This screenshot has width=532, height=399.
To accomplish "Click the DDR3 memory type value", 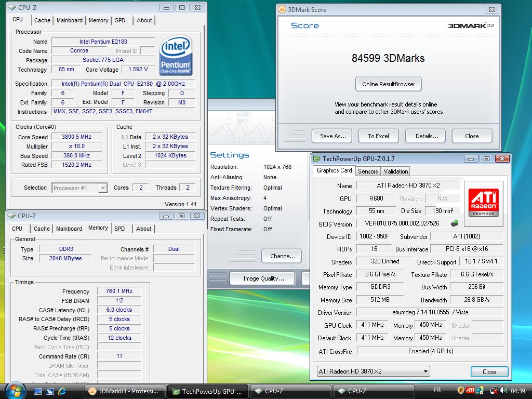I will [x=66, y=249].
